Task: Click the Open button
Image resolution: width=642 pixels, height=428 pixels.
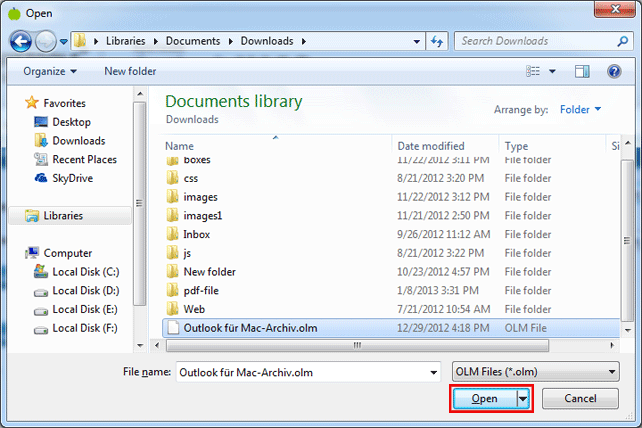Action: [484, 399]
